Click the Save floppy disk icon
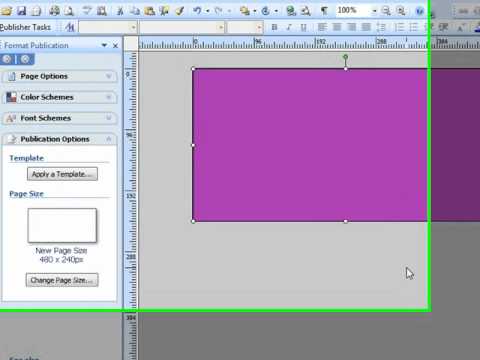The width and height of the screenshot is (480, 360). tap(22, 11)
